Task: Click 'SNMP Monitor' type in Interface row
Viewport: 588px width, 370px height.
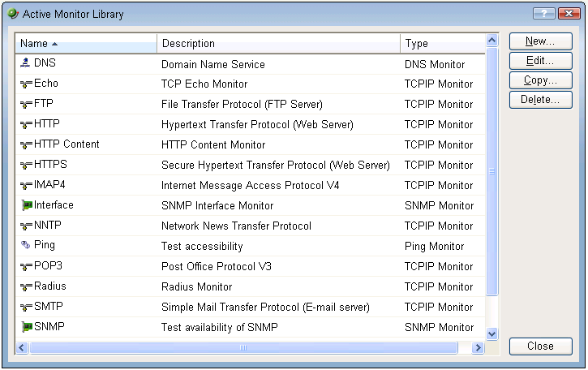Action: [439, 205]
